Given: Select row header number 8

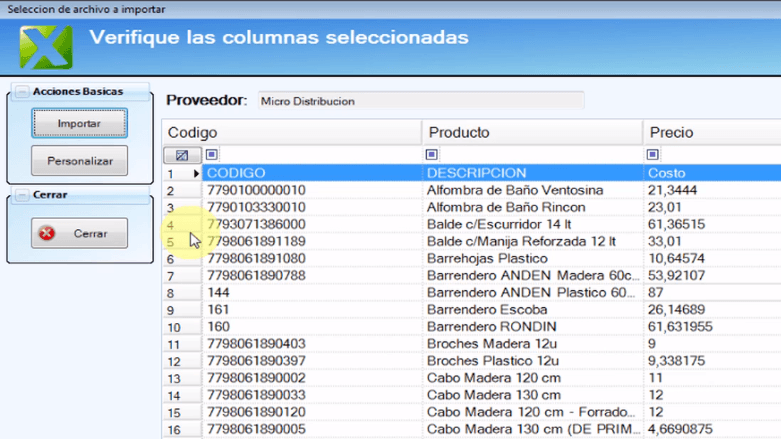Looking at the screenshot, I should [x=171, y=293].
